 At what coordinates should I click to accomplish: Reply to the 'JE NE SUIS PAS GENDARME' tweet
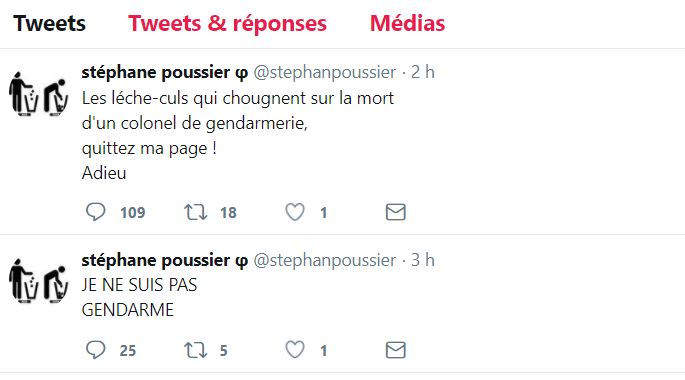pyautogui.click(x=95, y=350)
